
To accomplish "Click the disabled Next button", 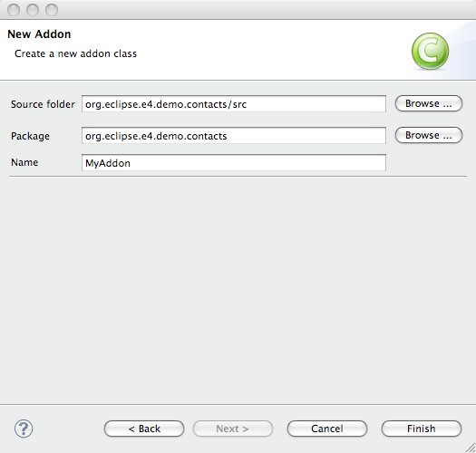I will [233, 429].
